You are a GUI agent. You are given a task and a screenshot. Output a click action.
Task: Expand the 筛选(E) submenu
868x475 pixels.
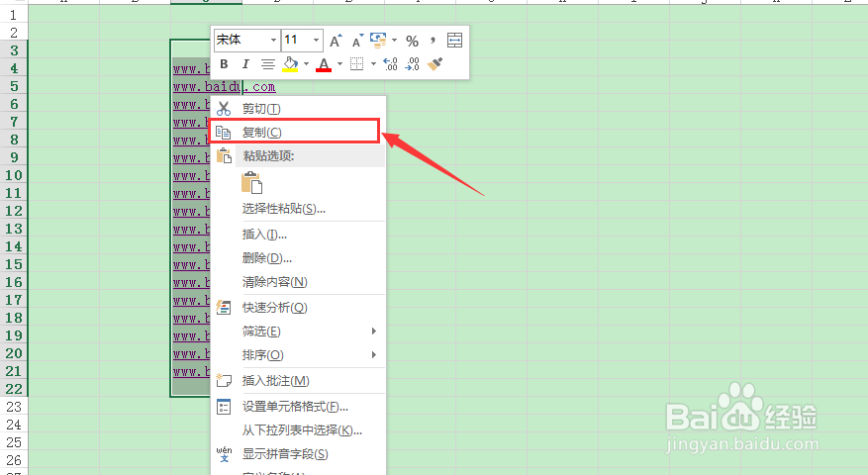[x=298, y=332]
